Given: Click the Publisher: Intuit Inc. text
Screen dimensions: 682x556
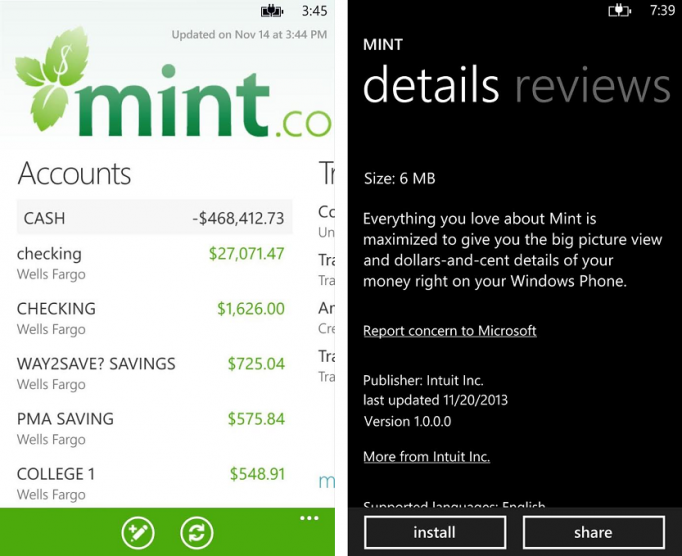Looking at the screenshot, I should [423, 380].
